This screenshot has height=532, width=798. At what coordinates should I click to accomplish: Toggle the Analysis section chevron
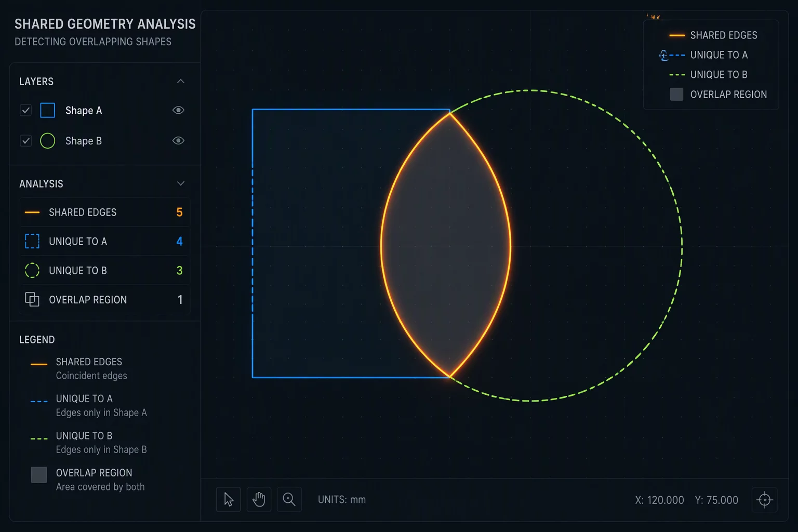point(181,183)
